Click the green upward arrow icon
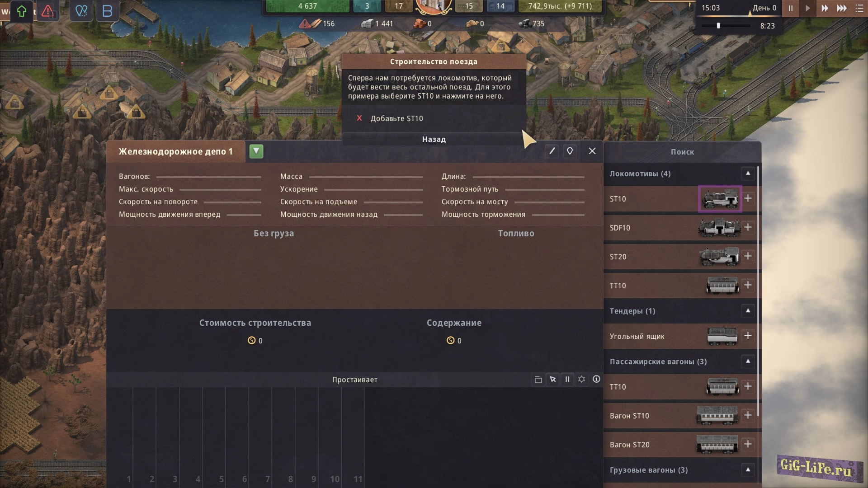The height and width of the screenshot is (488, 868). (x=21, y=11)
